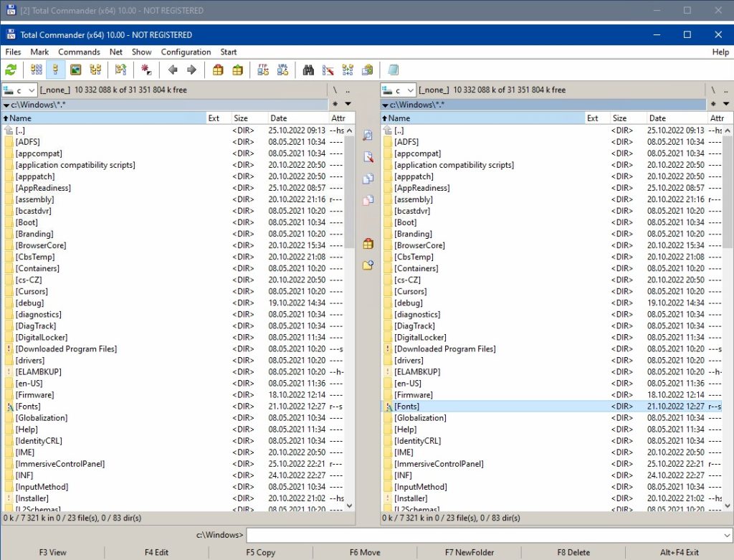Screen dimensions: 734x560
Task: Click the Unpack files toolbar icon
Action: [x=238, y=70]
